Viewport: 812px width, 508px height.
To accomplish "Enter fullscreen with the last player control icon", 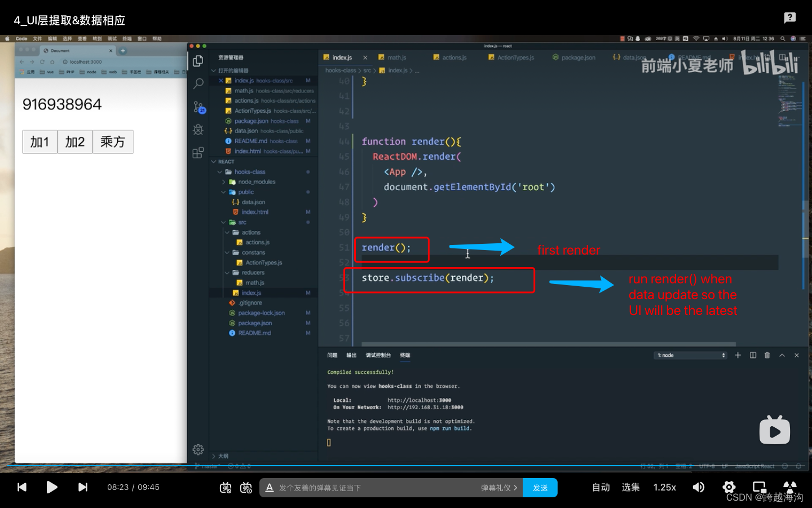I will [x=790, y=487].
